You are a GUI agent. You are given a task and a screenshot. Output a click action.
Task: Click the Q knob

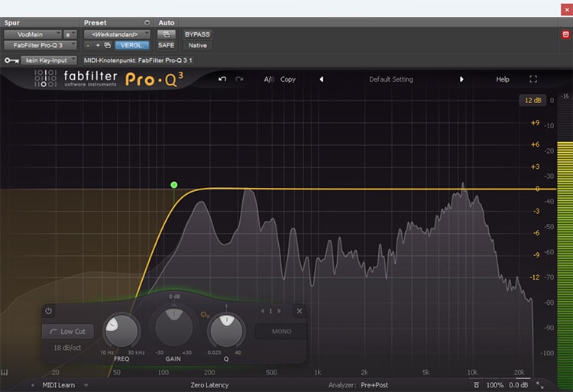click(x=226, y=331)
